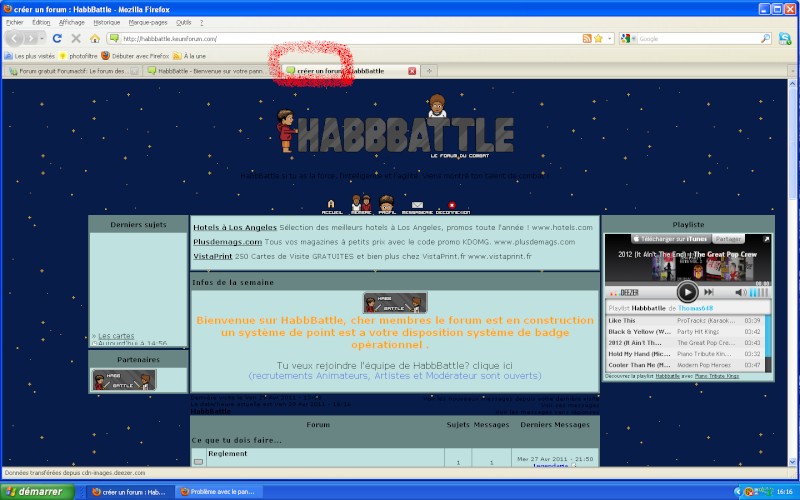Open the Membres navigation icon
The width and height of the screenshot is (800, 500).
[x=361, y=205]
